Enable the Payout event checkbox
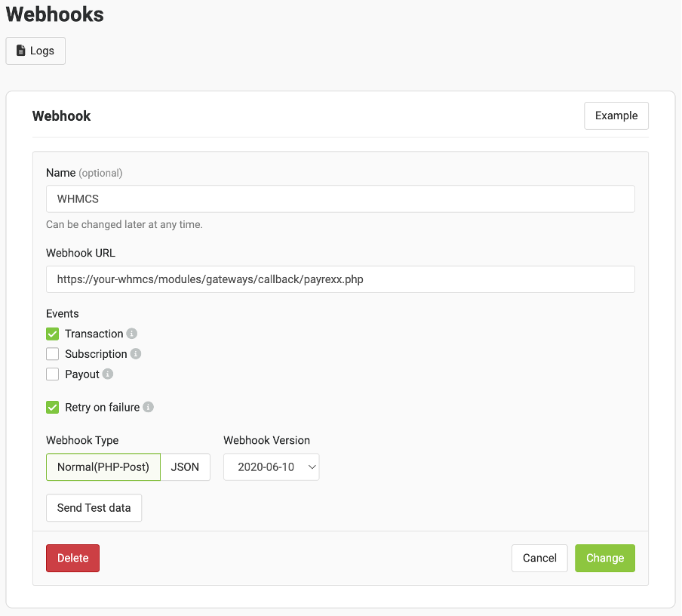This screenshot has height=616, width=682. pos(52,374)
